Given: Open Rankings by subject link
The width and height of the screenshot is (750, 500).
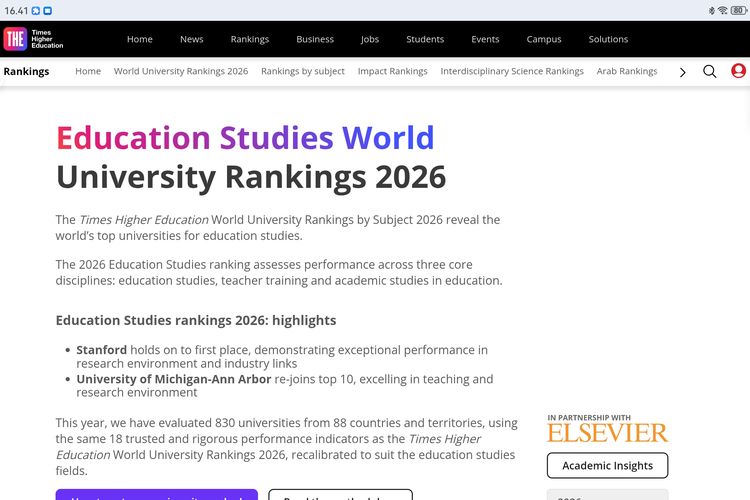Looking at the screenshot, I should (303, 71).
